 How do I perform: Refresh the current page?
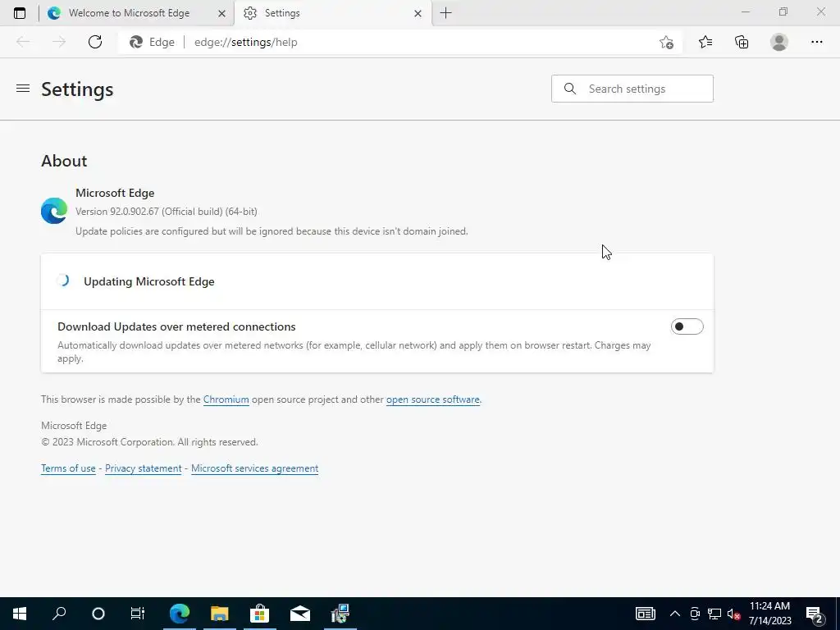[95, 42]
